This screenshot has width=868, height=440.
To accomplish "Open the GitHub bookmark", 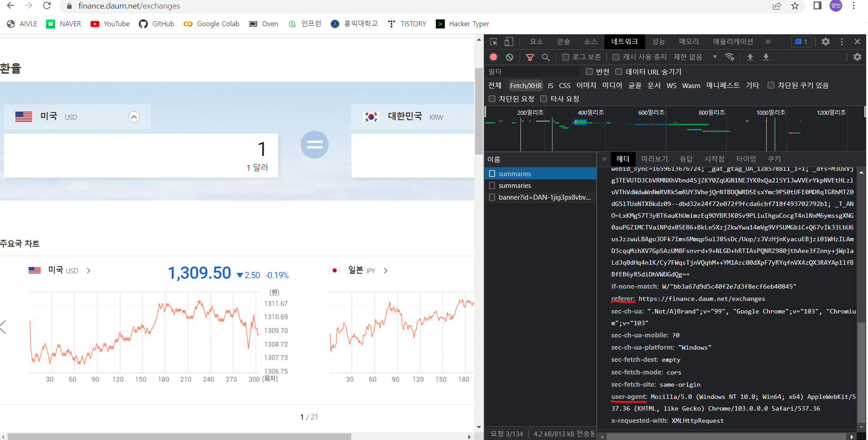I will [156, 24].
